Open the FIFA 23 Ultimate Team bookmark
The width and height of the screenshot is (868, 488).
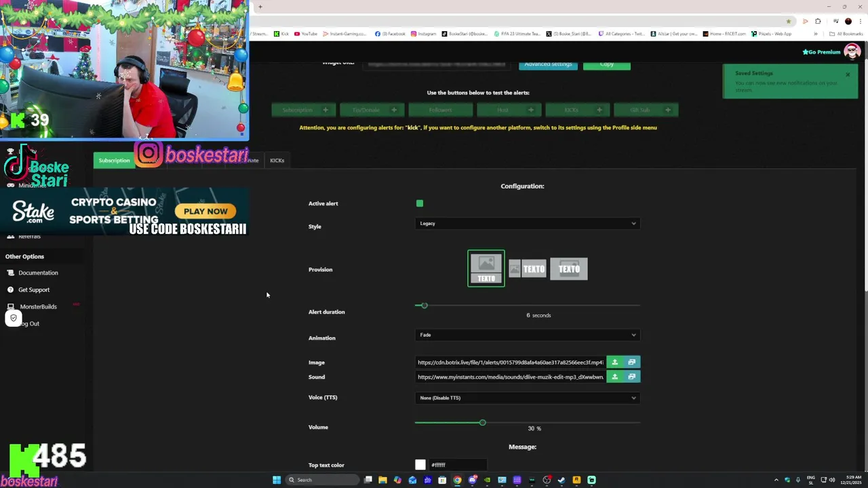[x=517, y=33]
